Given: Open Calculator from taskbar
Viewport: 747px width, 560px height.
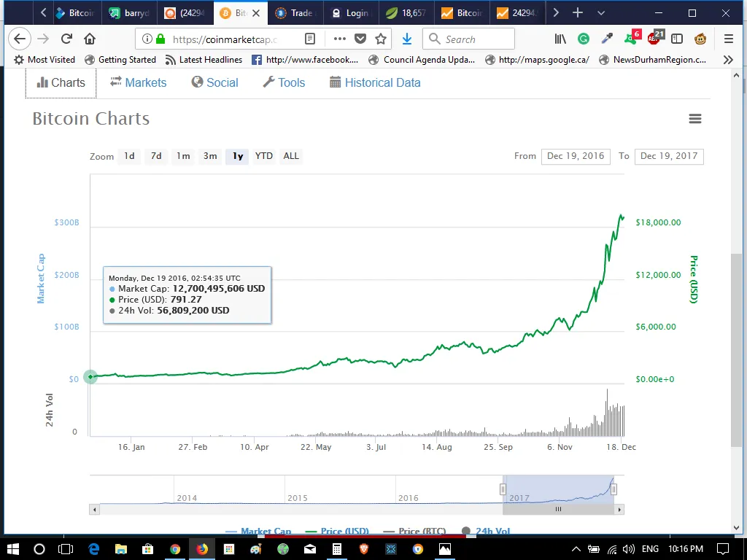Looking at the screenshot, I should [337, 549].
